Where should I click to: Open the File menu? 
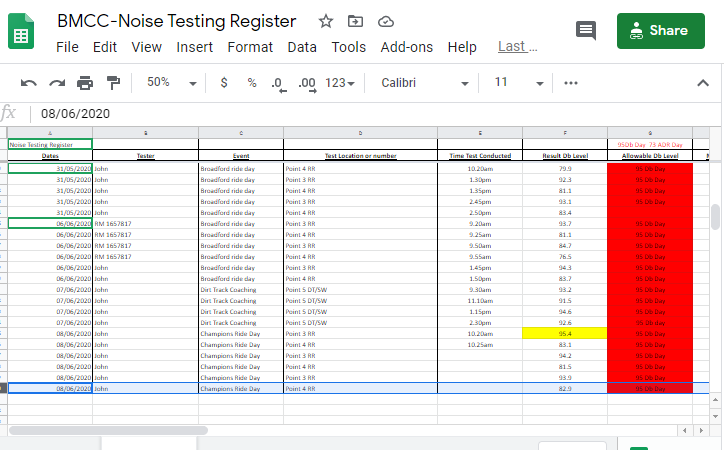click(x=67, y=47)
